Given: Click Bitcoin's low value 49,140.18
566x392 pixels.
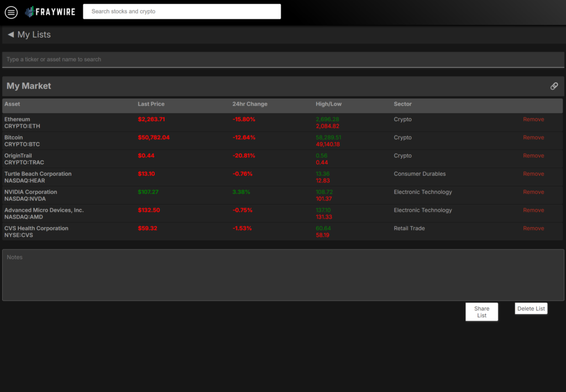Looking at the screenshot, I should [x=328, y=144].
